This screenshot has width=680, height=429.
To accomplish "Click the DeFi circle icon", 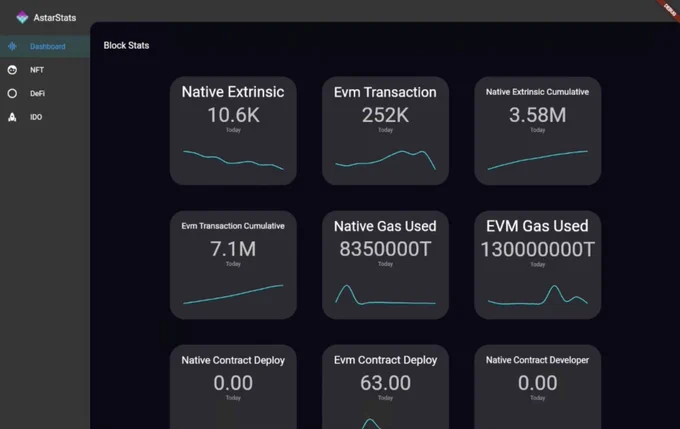I will coord(12,93).
